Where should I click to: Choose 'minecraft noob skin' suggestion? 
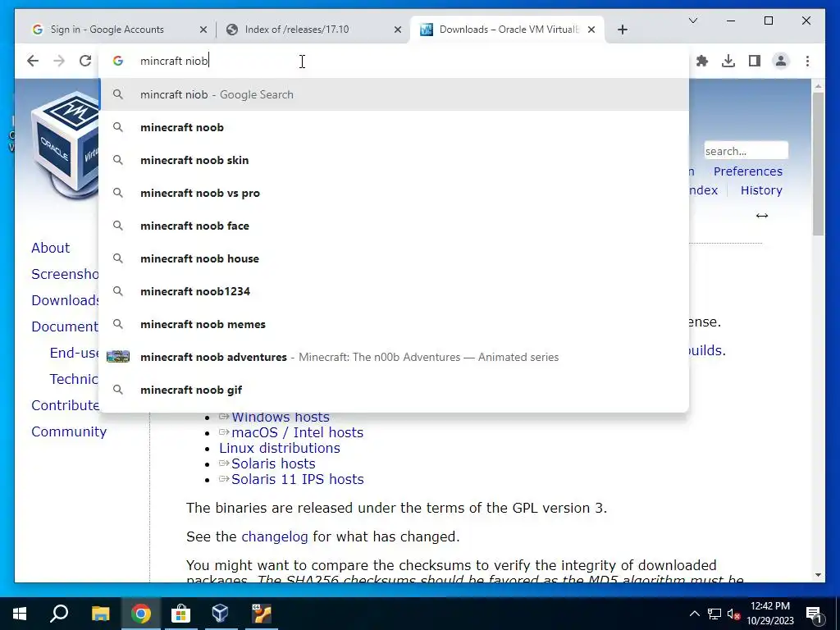pos(394,160)
